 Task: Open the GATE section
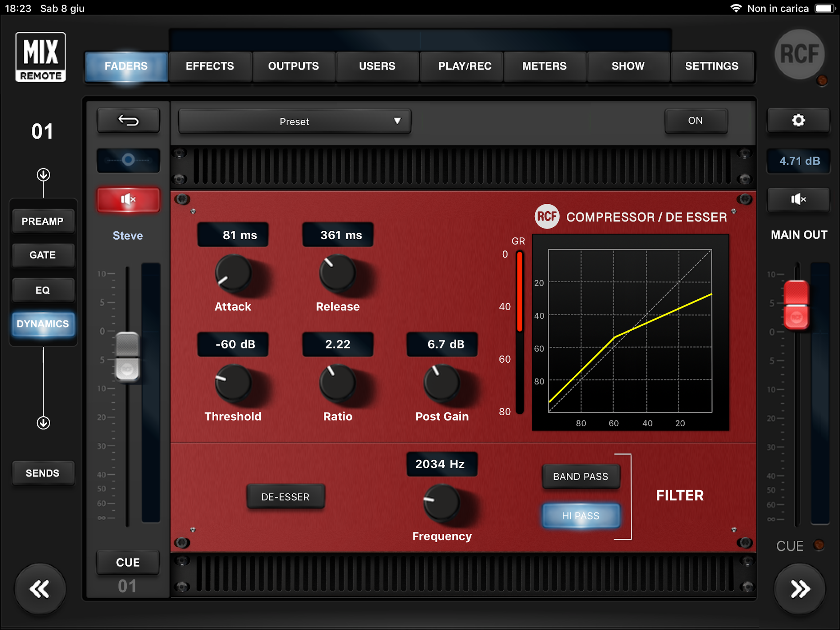coord(42,255)
